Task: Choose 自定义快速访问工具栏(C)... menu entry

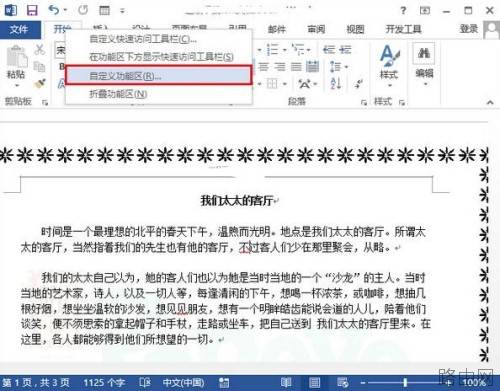Action: tap(158, 39)
